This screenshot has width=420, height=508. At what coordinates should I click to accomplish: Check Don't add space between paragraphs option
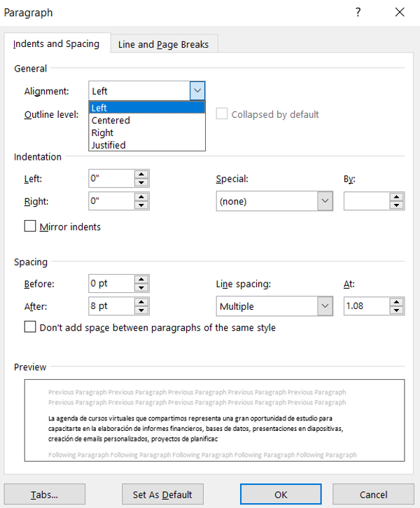tap(30, 327)
